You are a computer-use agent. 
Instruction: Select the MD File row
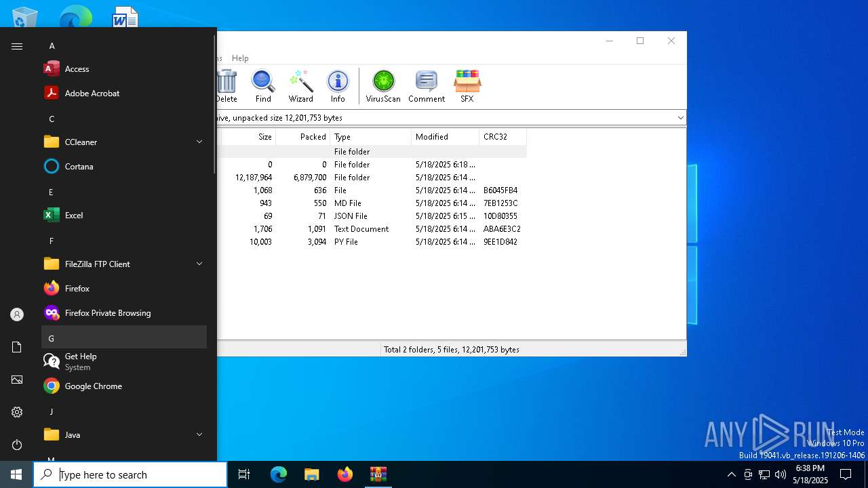point(372,203)
